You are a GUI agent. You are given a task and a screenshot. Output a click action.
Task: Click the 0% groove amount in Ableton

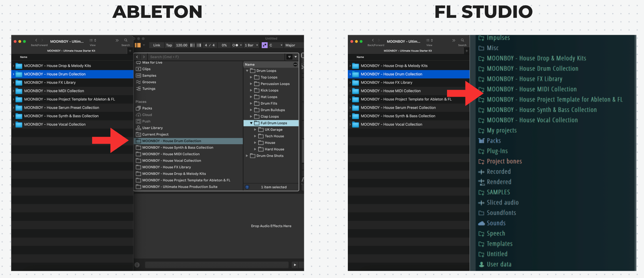(224, 45)
